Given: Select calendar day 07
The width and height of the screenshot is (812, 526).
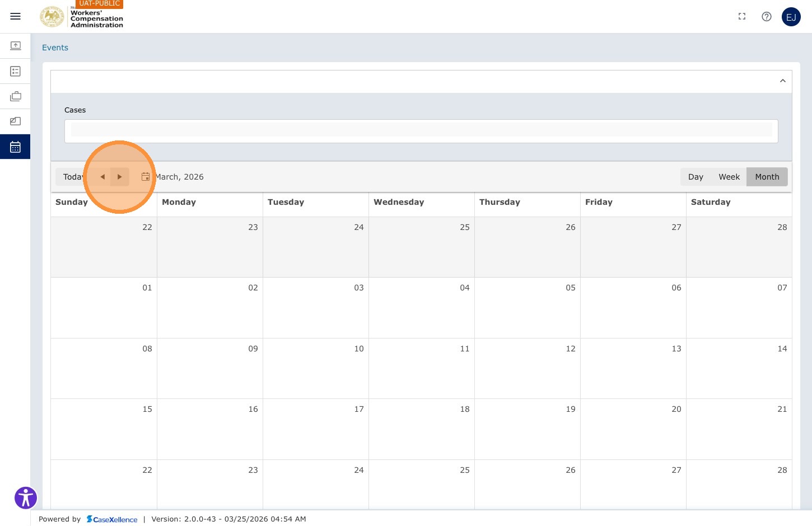Looking at the screenshot, I should pos(739,308).
